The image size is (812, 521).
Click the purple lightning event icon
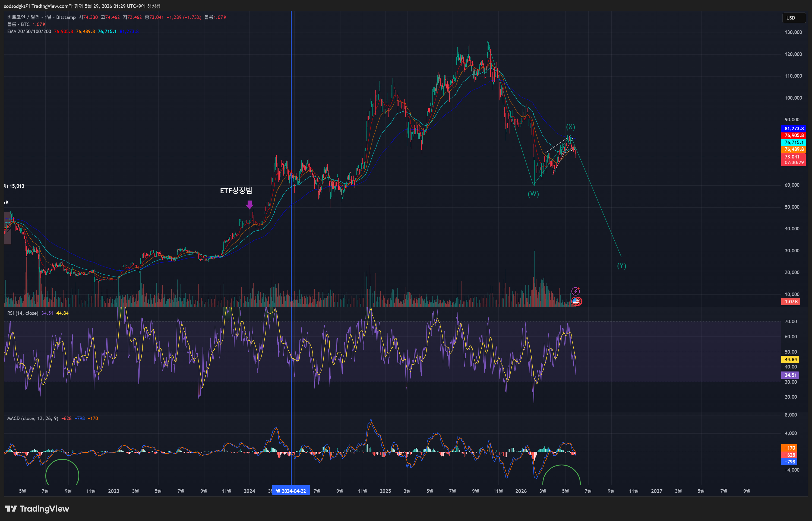pos(576,291)
